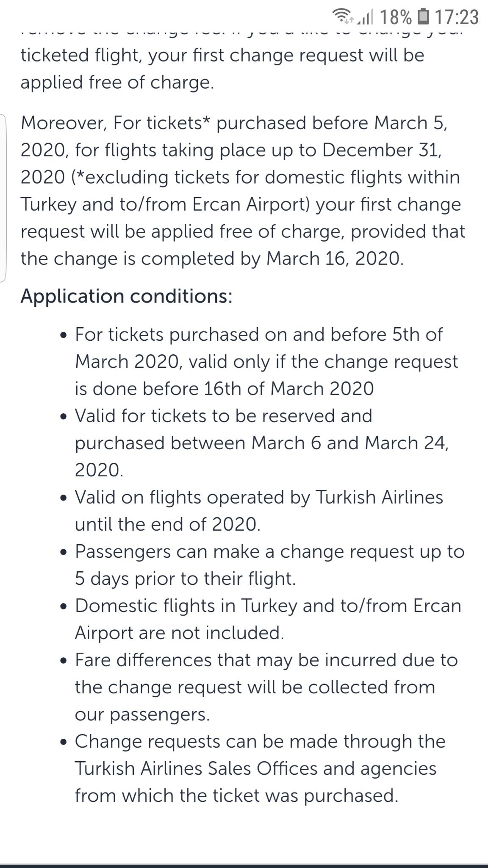Screen dimensions: 488x868
Task: Tap the 18% battery percentage
Action: tap(396, 17)
